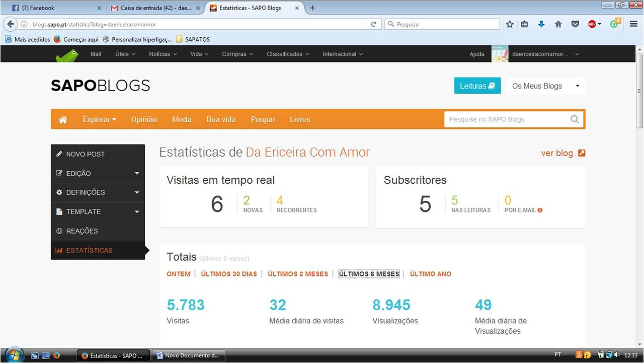Click the Leituras button
The width and height of the screenshot is (644, 363).
coord(476,86)
